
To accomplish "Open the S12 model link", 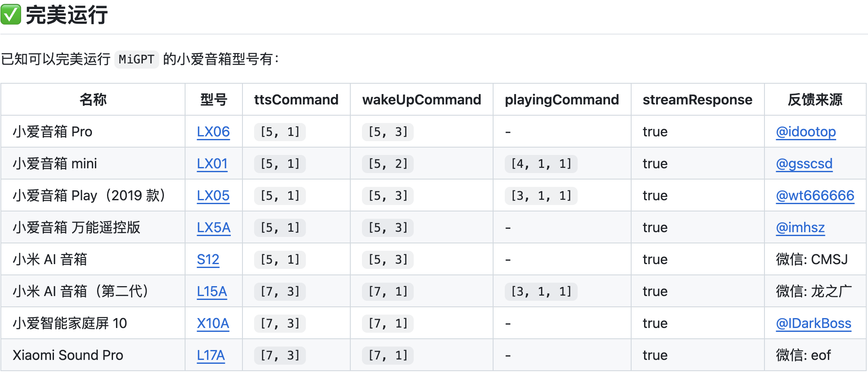I will tap(208, 259).
